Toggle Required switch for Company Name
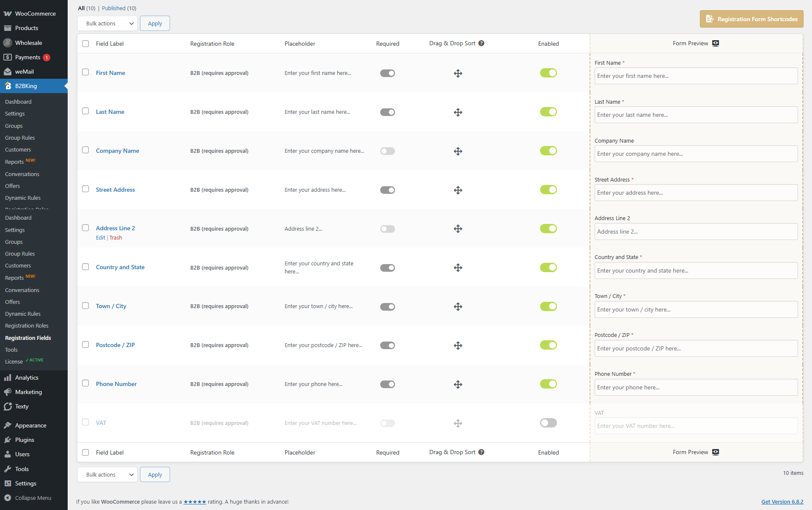 (387, 151)
